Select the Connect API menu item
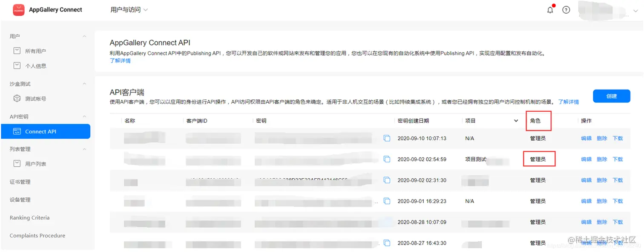Viewport: 644px width, 252px height. [46, 131]
